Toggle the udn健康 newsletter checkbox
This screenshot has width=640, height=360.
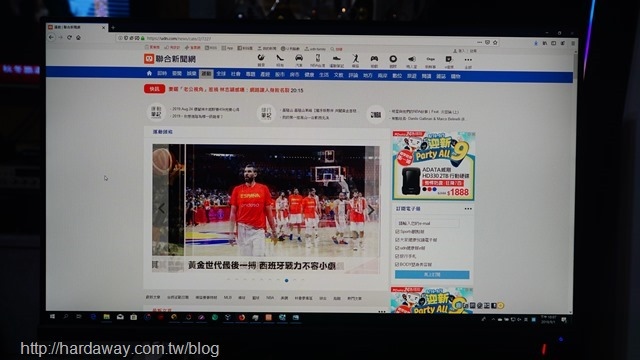(397, 248)
